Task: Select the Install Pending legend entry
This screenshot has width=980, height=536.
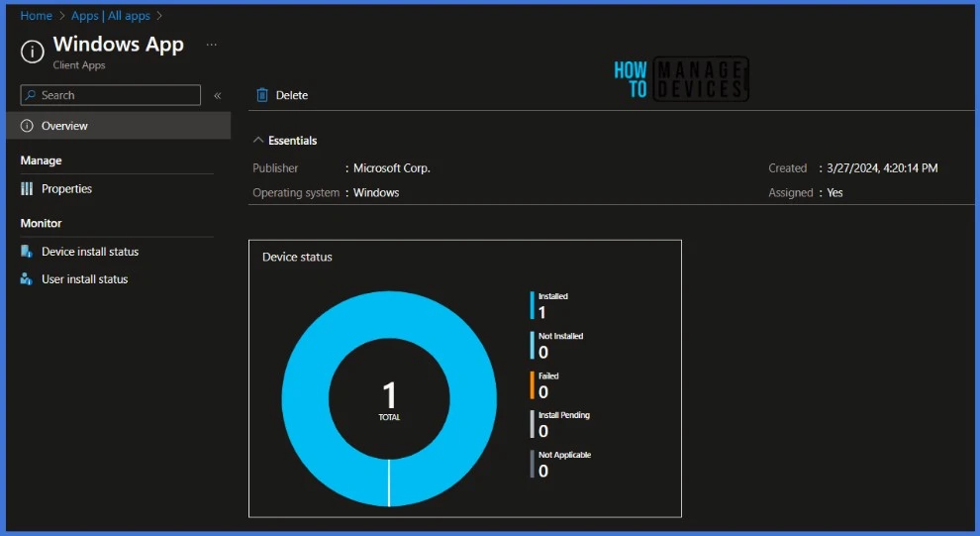Action: pyautogui.click(x=560, y=424)
